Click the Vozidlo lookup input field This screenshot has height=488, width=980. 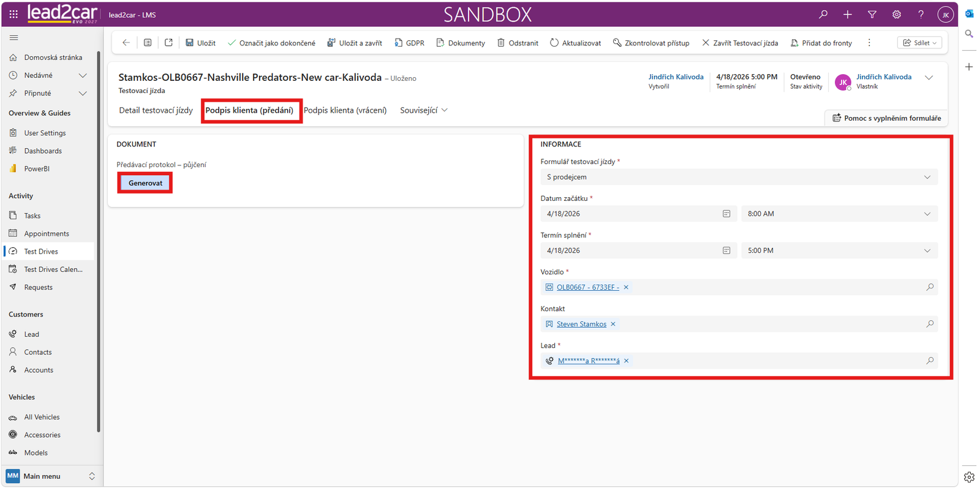click(739, 287)
